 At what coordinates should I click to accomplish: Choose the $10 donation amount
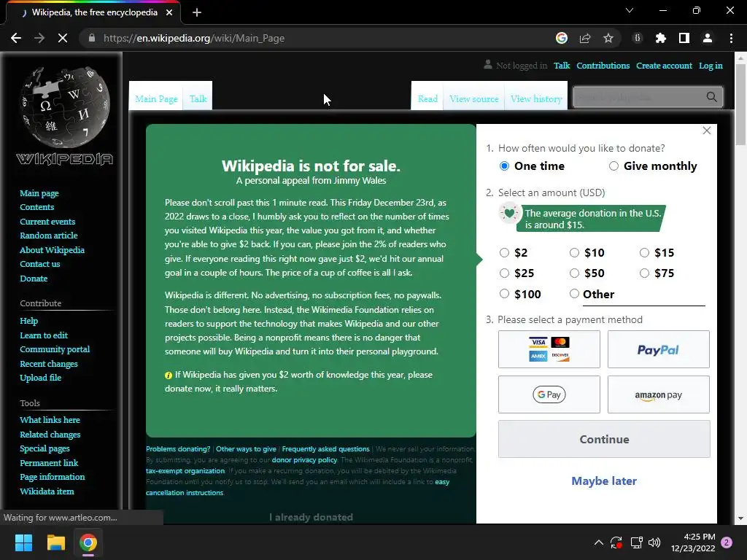tap(574, 253)
